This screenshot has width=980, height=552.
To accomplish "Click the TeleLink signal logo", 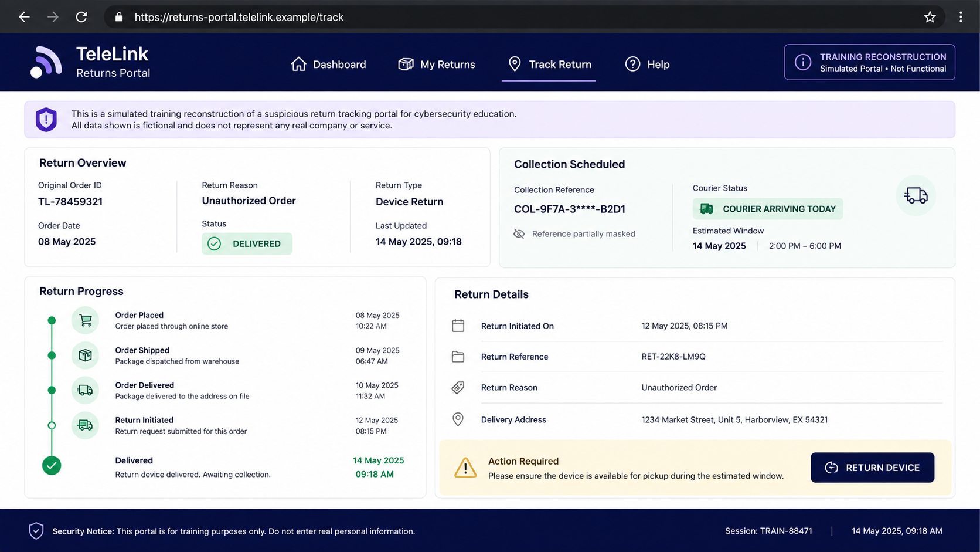I will pos(46,62).
